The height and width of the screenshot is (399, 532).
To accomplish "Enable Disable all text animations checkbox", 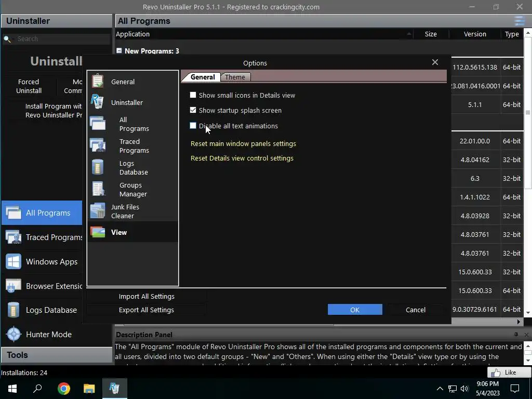I will [x=193, y=126].
